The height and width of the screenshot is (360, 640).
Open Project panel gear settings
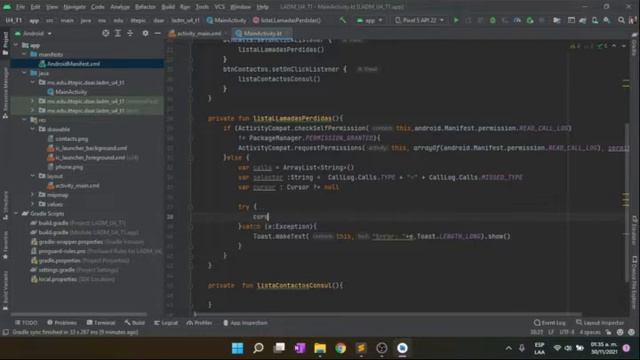click(145, 33)
